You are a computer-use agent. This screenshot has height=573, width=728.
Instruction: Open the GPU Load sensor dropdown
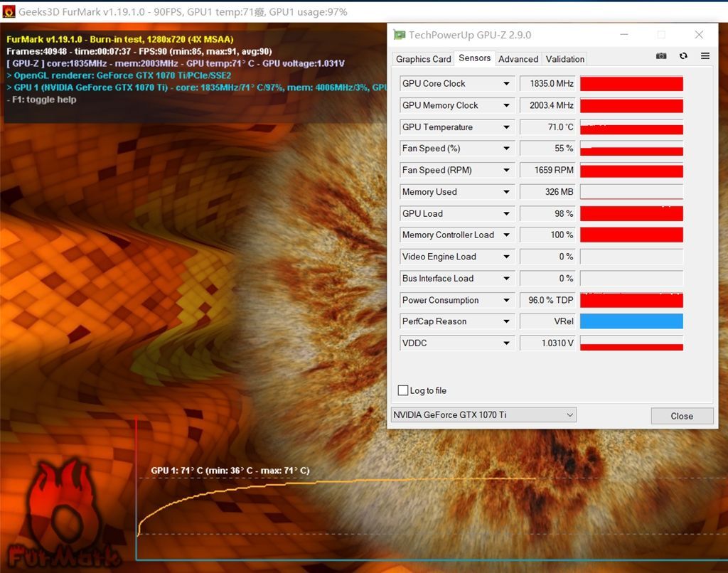[x=506, y=213]
